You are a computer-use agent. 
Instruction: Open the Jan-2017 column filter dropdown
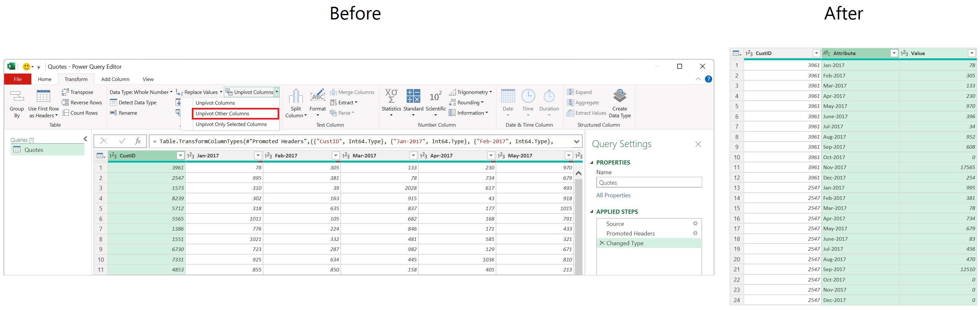(x=258, y=155)
